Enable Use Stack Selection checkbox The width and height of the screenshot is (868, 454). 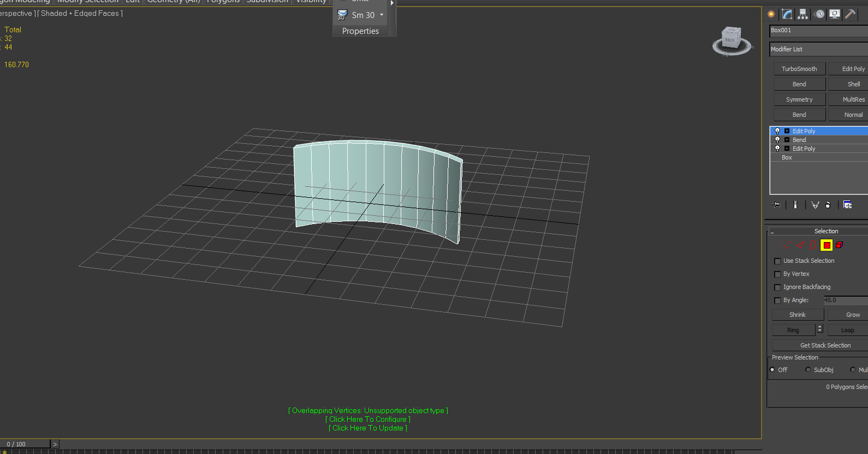coord(777,261)
